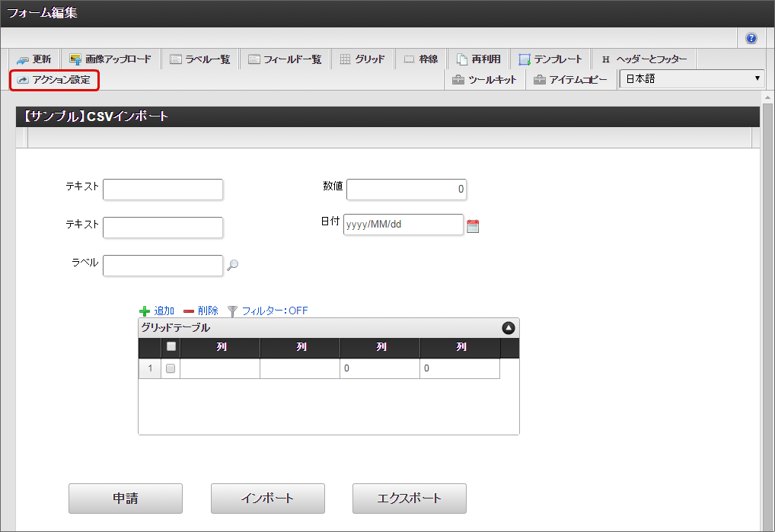Screen dimensions: 775x532
Task: Open the ツールキット toolbox
Action: point(484,79)
